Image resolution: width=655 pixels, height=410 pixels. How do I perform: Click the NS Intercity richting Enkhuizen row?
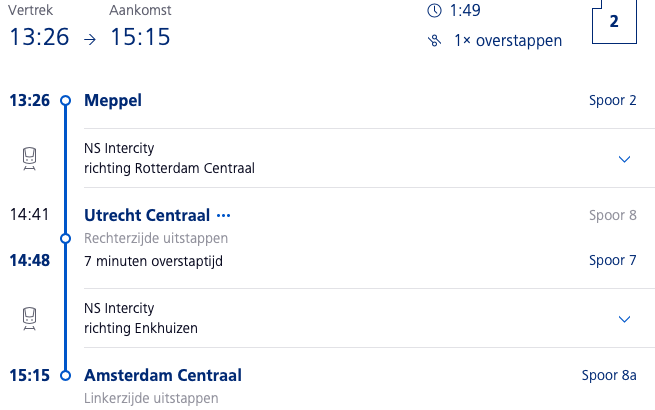(369, 318)
